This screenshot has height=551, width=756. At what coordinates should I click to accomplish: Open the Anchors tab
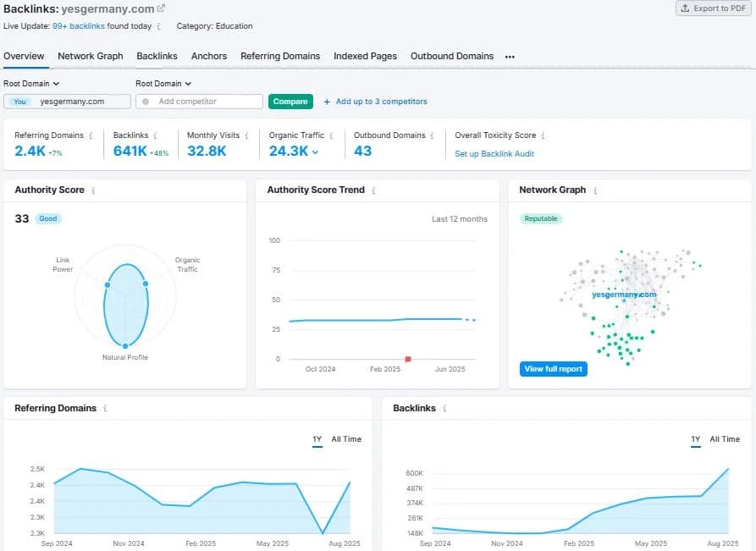coord(209,56)
